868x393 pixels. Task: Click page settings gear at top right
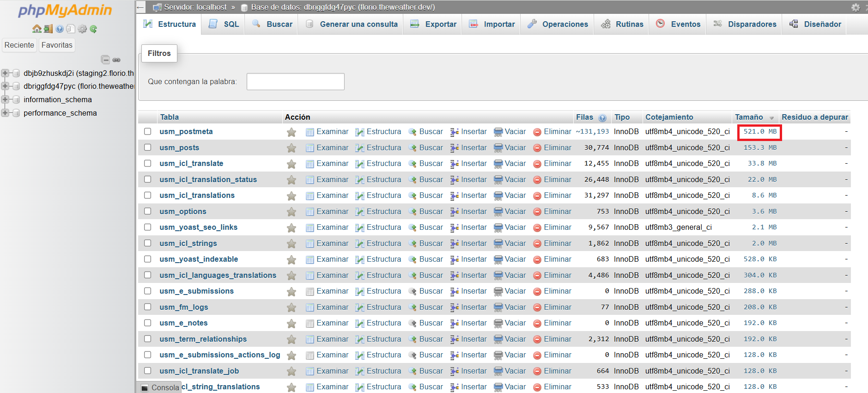(856, 7)
